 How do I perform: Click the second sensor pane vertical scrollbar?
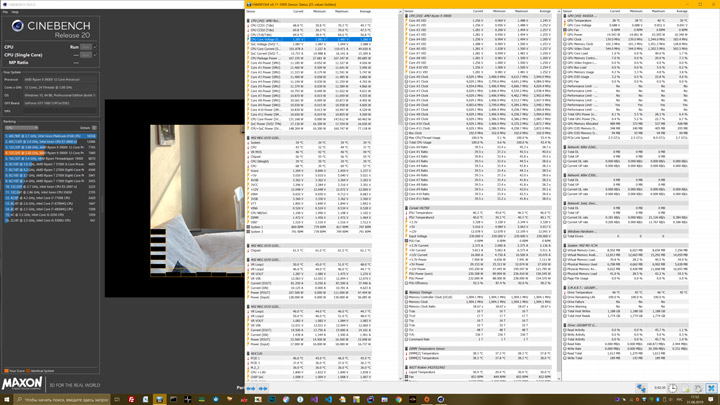click(x=559, y=193)
